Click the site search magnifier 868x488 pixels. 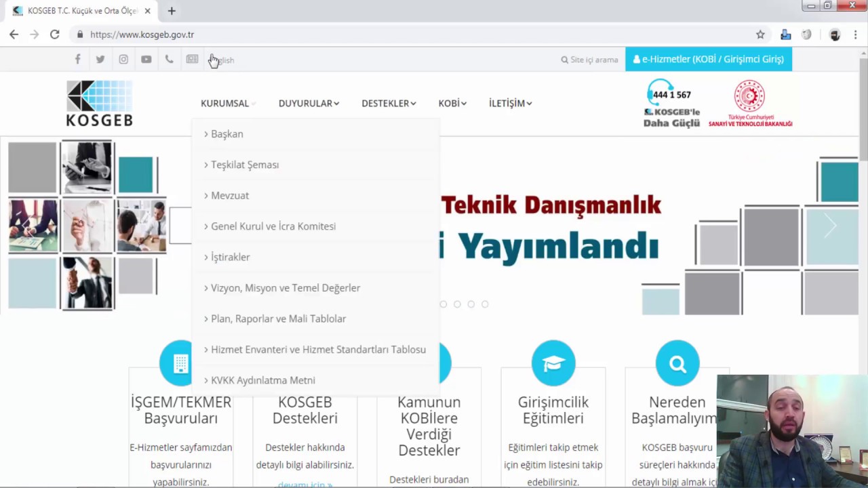point(564,60)
